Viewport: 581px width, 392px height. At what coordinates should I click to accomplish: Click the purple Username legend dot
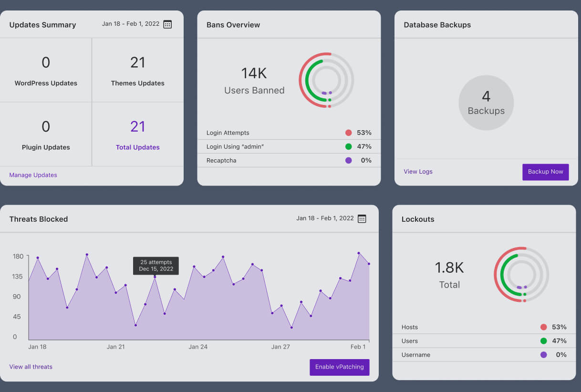click(543, 355)
